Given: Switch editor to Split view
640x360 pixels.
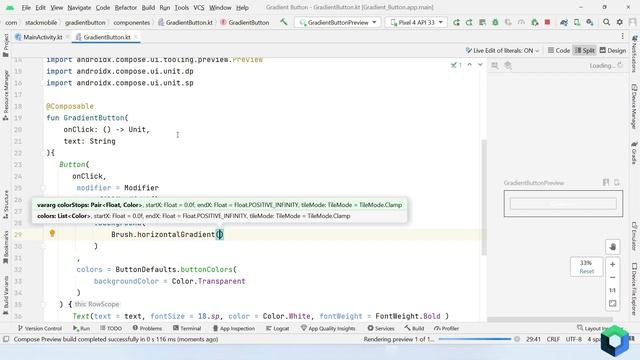Looking at the screenshot, I should tap(584, 51).
